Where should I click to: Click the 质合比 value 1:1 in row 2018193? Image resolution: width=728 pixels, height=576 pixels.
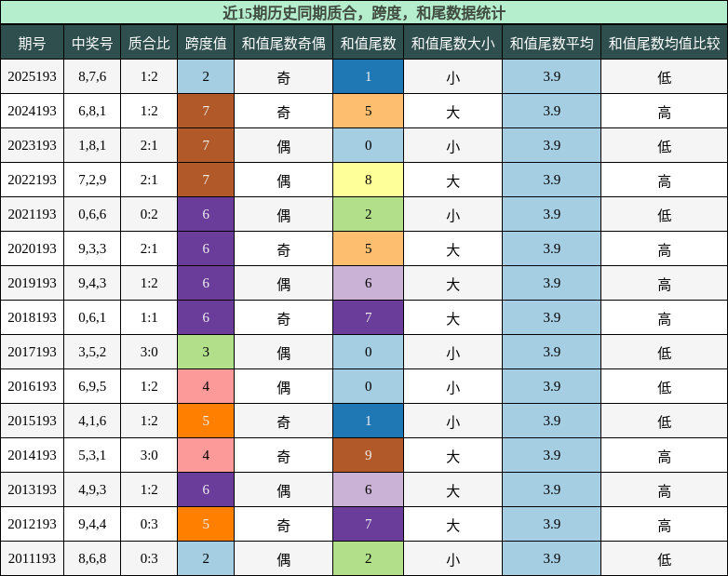tap(149, 317)
